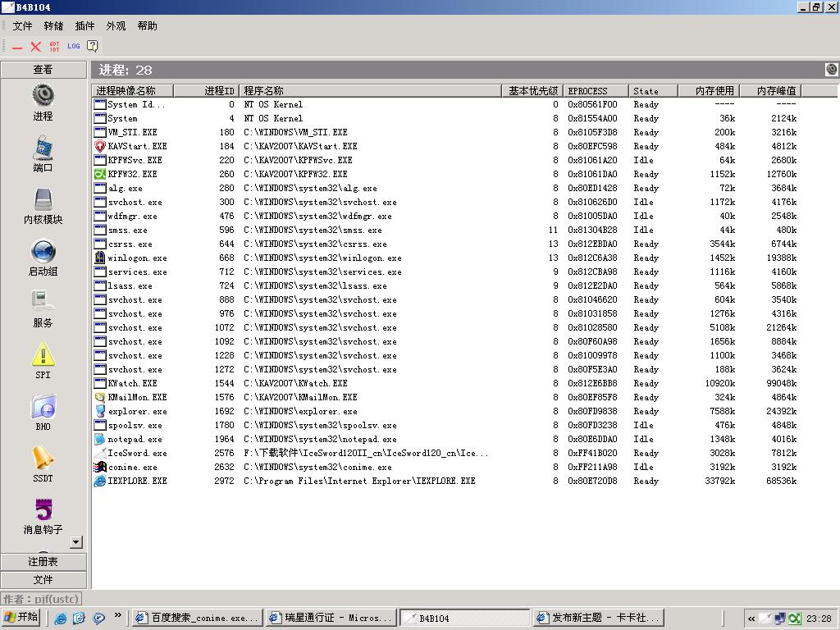
Task: Open the 文件 menu
Action: [22, 25]
